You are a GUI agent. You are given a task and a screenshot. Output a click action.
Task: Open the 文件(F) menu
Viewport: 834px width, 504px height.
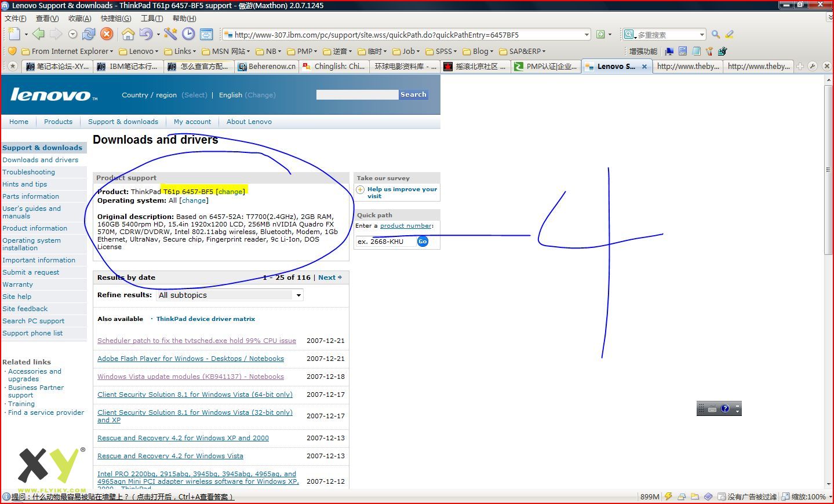tap(16, 18)
